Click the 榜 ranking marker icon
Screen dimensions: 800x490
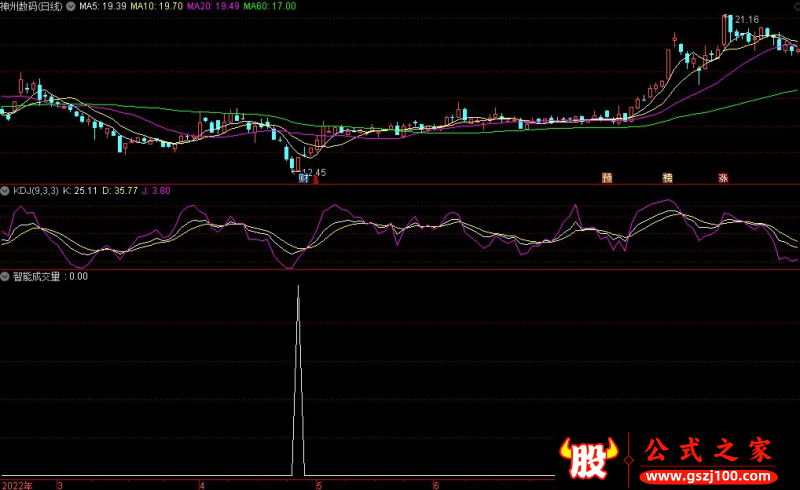coord(667,178)
